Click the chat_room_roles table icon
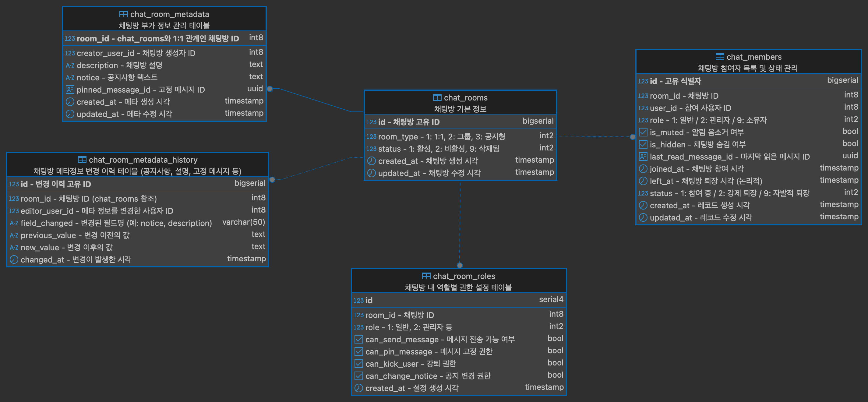Image resolution: width=868 pixels, height=402 pixels. click(x=426, y=276)
